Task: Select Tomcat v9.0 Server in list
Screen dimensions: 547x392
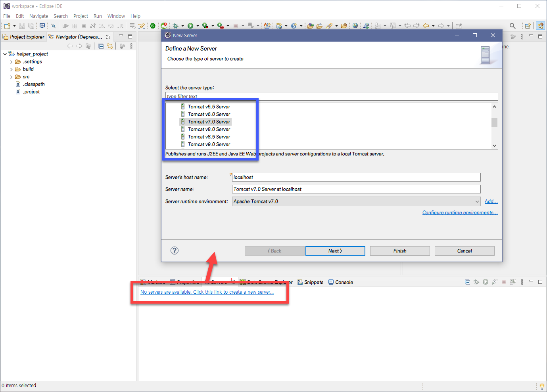Action: [x=209, y=144]
